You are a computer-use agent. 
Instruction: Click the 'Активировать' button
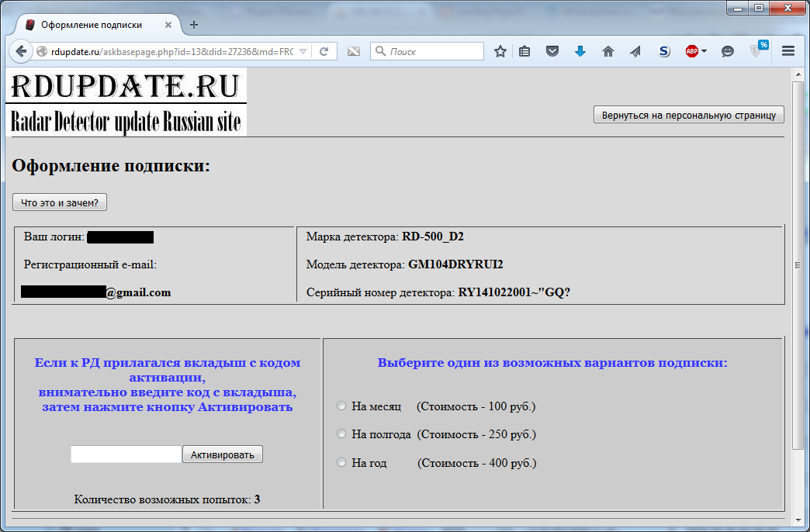(222, 454)
